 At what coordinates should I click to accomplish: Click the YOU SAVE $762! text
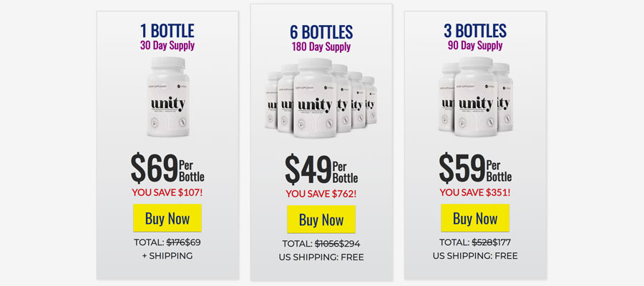click(321, 193)
